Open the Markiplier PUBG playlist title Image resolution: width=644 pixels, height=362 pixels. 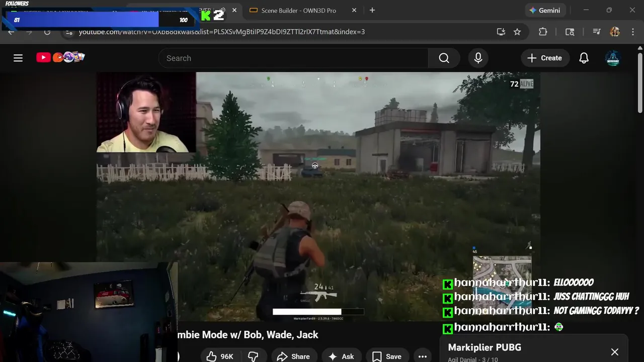point(485,347)
